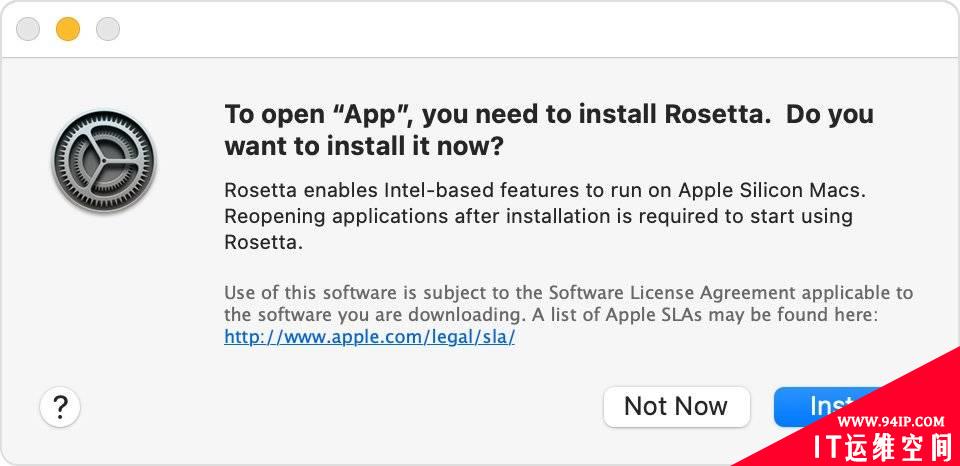Screen dimensions: 960x466
Task: Click the gray zoom window button
Action: (108, 29)
